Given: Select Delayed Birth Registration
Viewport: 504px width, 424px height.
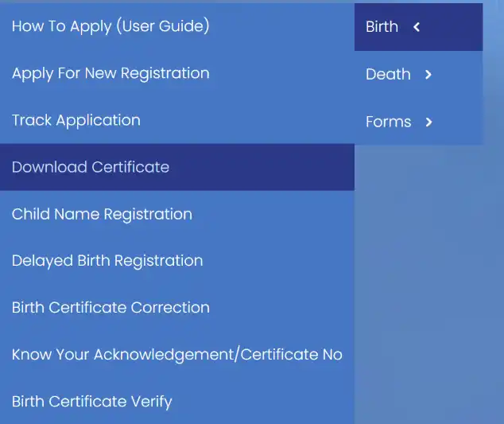Looking at the screenshot, I should 177,261.
